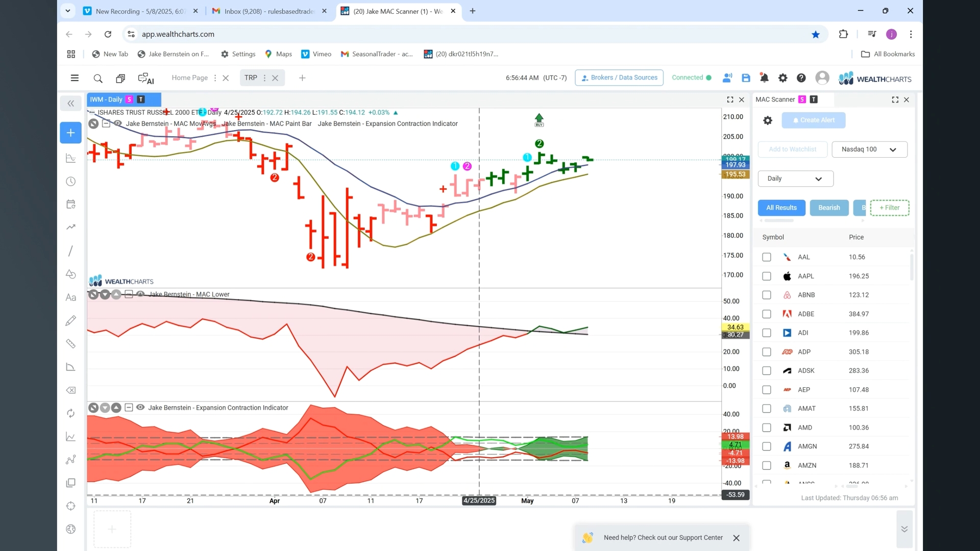Open the clock time tool in sidebar
This screenshot has height=551, width=980.
coord(71,182)
